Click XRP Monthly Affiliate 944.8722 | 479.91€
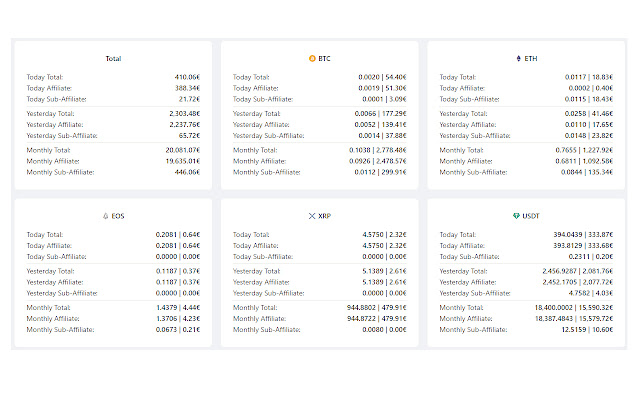 click(377, 319)
